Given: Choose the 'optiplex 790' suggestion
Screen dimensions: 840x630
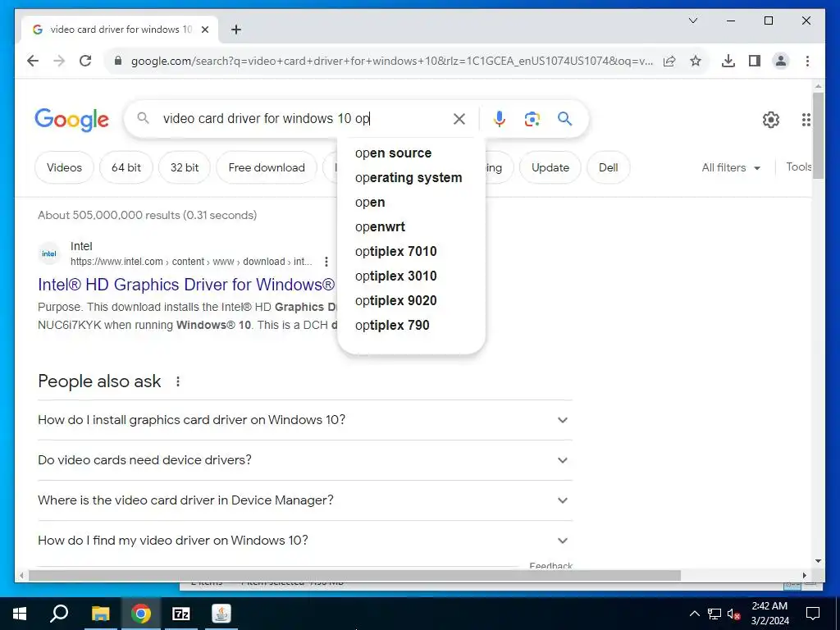Looking at the screenshot, I should (x=411, y=326).
